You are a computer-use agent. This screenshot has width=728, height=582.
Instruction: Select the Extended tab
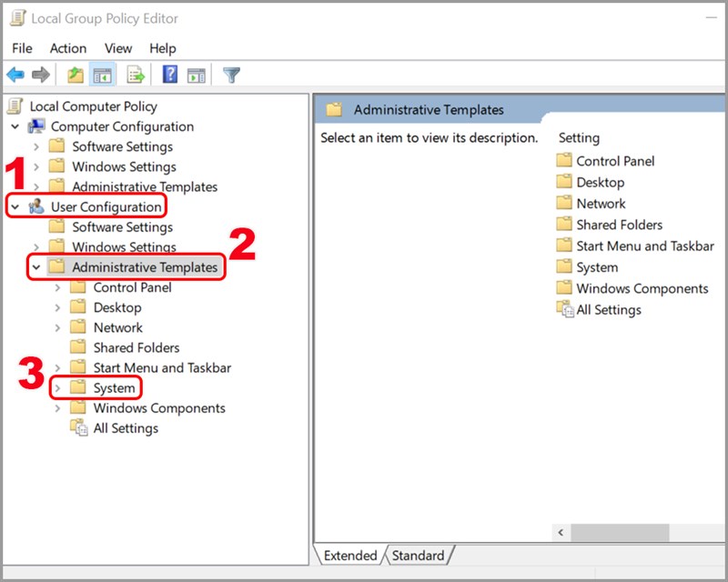[350, 556]
